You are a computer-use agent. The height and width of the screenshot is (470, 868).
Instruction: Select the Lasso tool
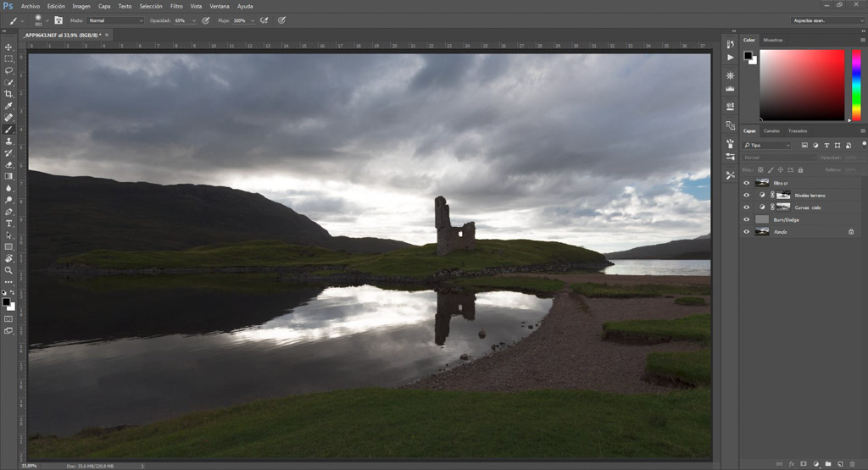pos(8,70)
